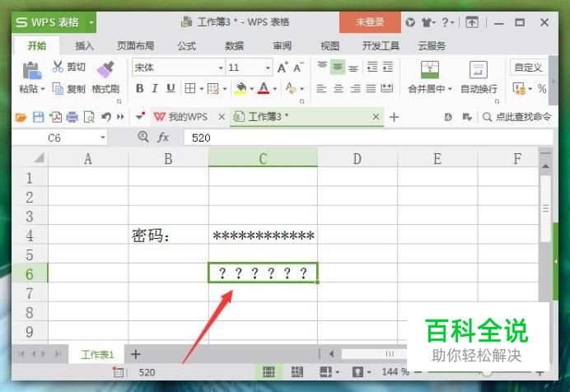Toggle Bold formatting
The image size is (570, 392).
139,88
